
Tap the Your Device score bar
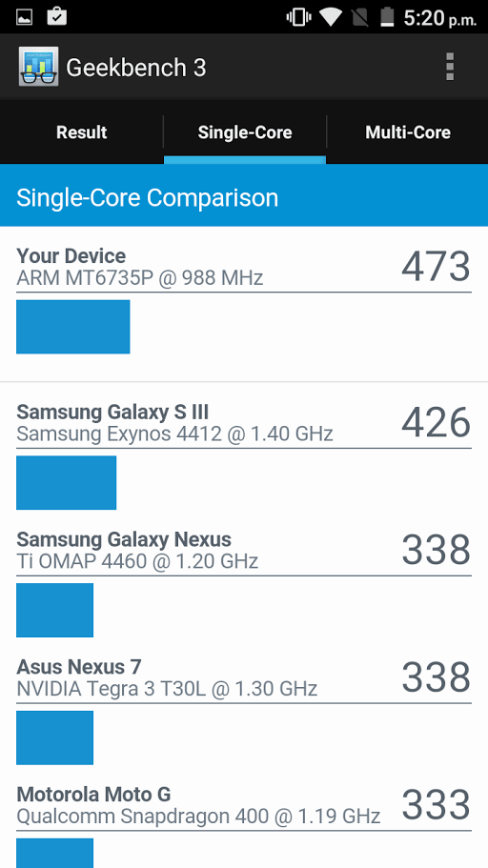tap(73, 327)
